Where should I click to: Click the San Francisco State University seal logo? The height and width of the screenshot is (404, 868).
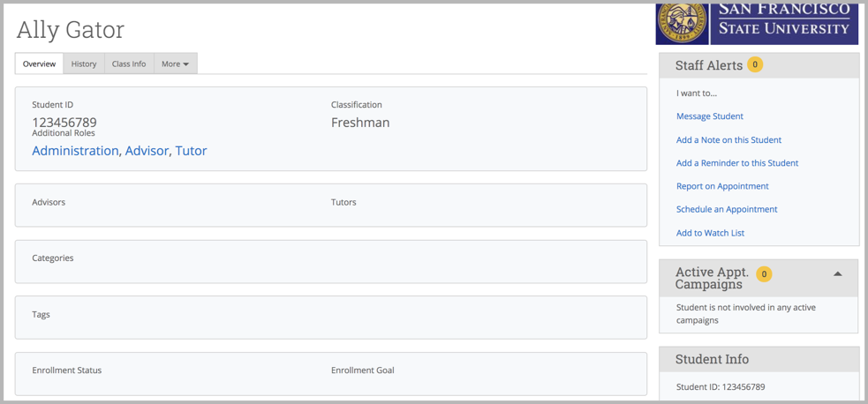tap(682, 23)
